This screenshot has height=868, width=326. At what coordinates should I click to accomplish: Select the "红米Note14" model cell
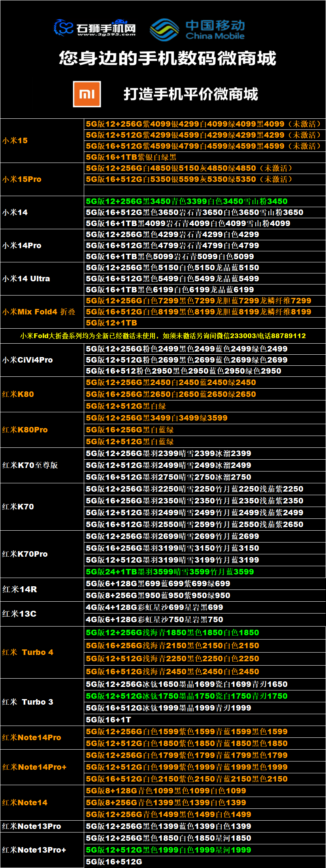pos(42,803)
